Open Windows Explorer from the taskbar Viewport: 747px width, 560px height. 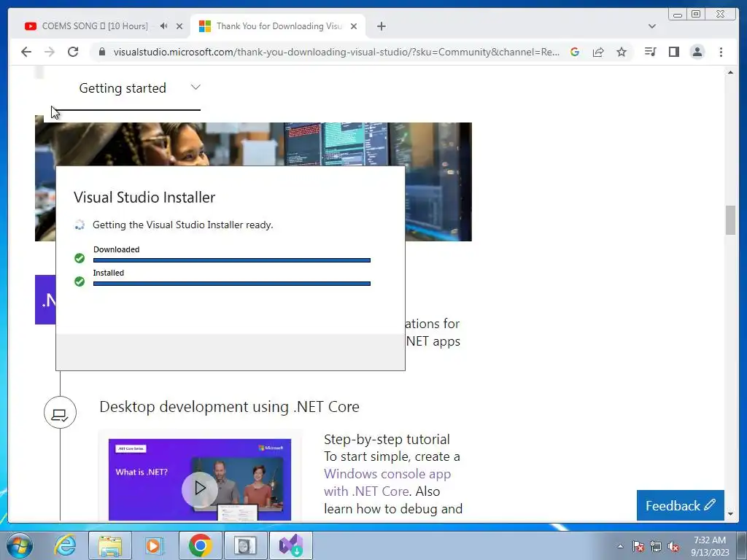pyautogui.click(x=110, y=545)
